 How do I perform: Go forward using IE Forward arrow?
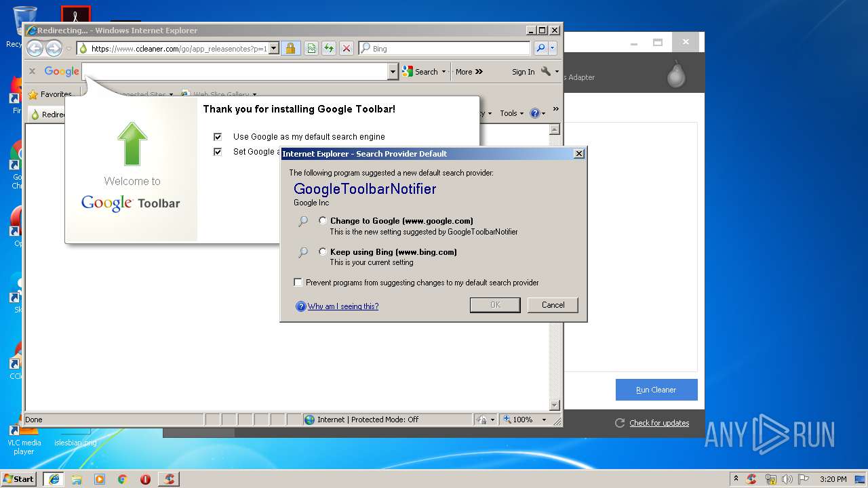pyautogui.click(x=54, y=48)
